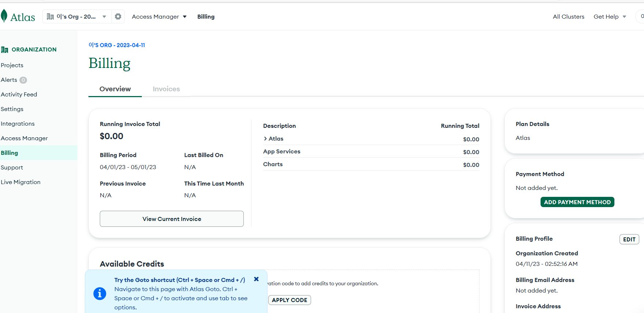Click the Atlas leaf logo
This screenshot has width=644, height=313.
coord(4,16)
